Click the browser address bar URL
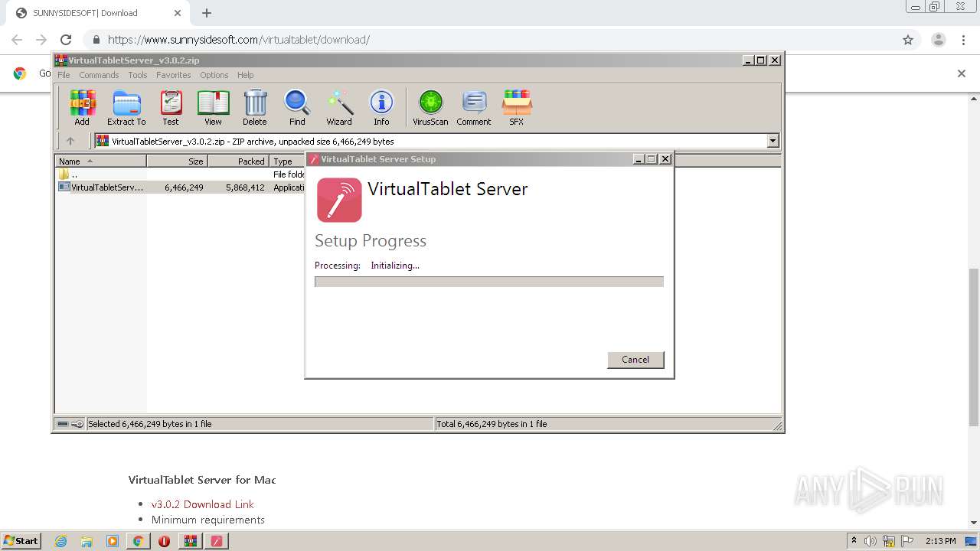Image resolution: width=980 pixels, height=551 pixels. pyautogui.click(x=239, y=40)
